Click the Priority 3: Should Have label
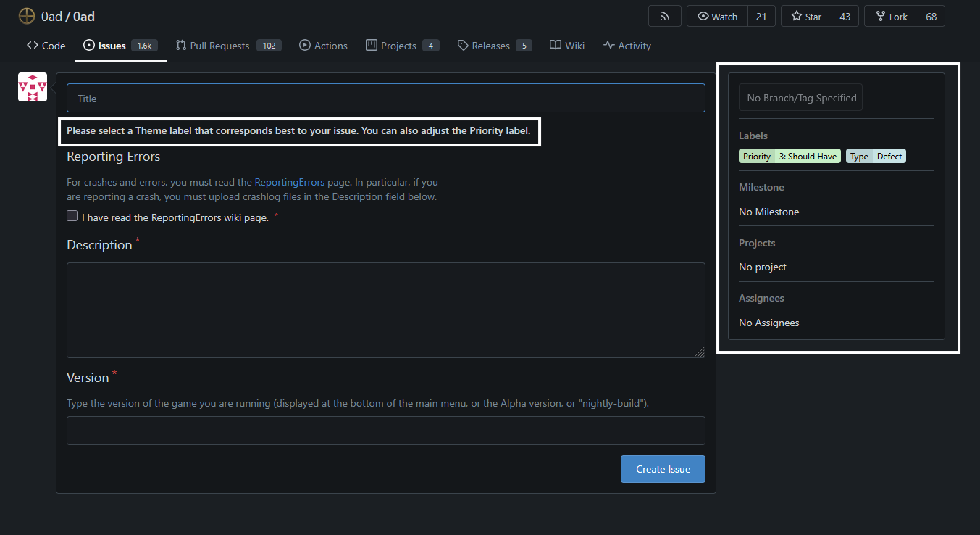The height and width of the screenshot is (535, 980). 790,156
